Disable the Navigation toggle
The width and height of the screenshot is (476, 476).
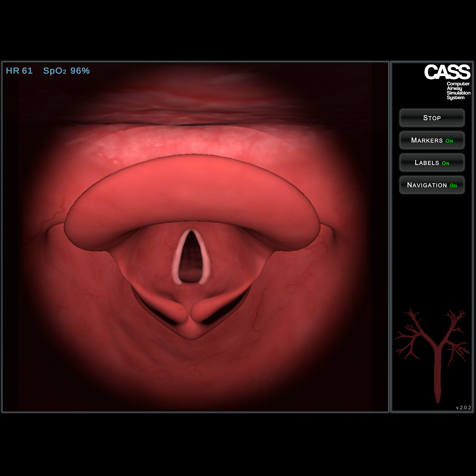pyautogui.click(x=432, y=185)
